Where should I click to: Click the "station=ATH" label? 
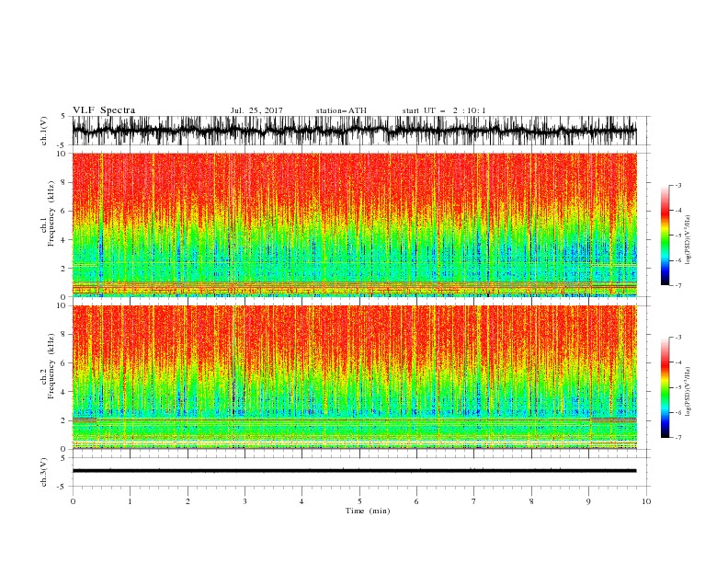[341, 110]
